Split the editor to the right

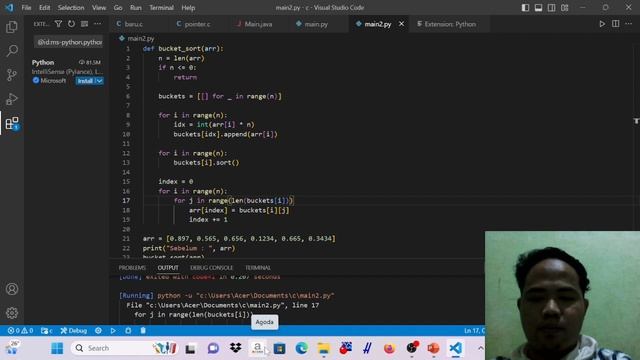pyautogui.click(x=616, y=24)
